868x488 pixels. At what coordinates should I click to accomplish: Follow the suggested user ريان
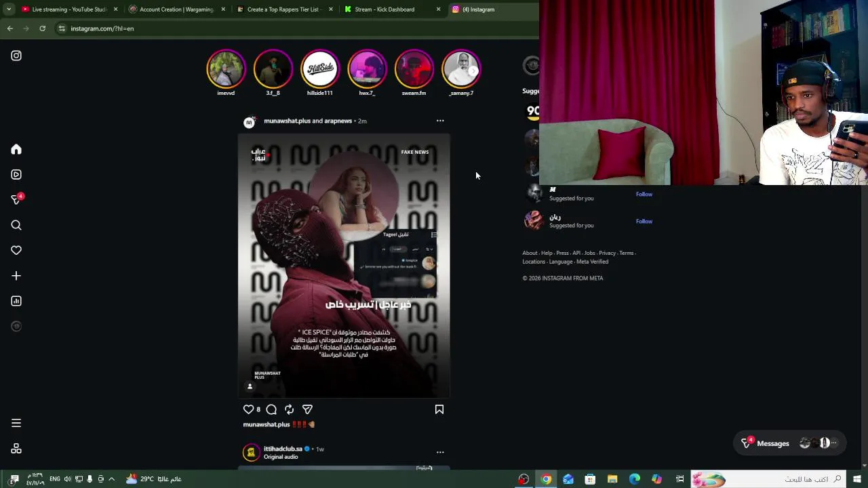(644, 222)
